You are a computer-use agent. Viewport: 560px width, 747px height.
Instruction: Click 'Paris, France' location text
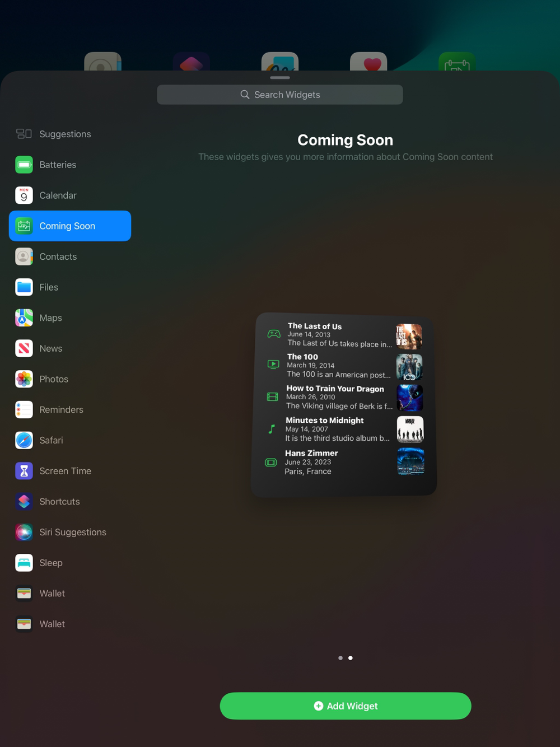(308, 471)
